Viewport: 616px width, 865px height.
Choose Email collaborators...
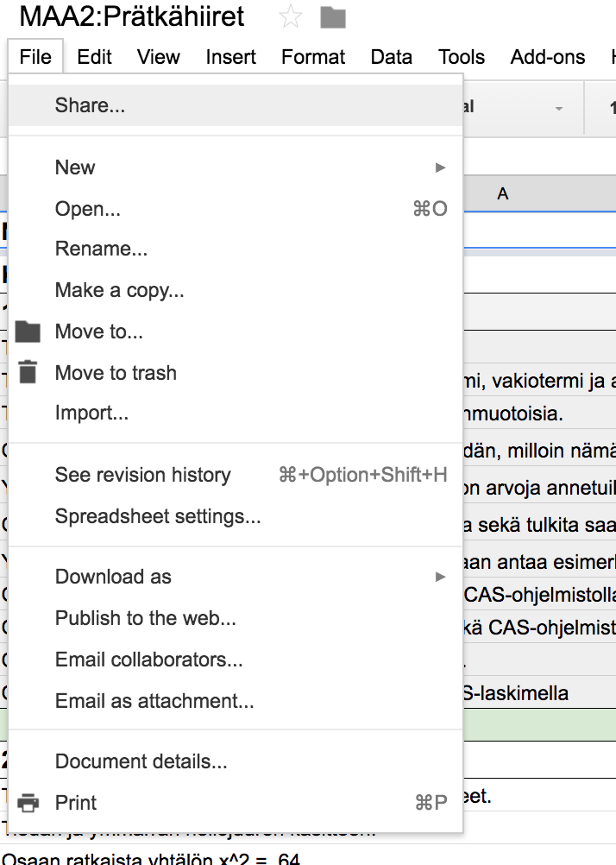[x=148, y=660]
